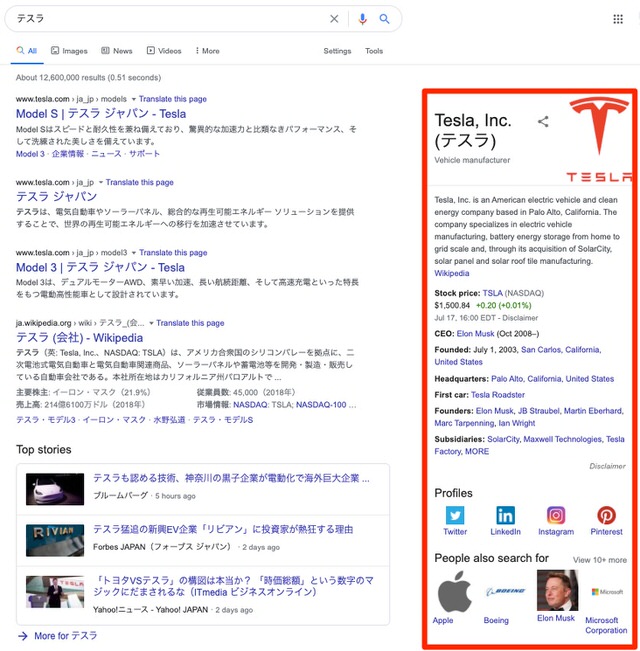Open search Tools
Screen dimensions: 640x651
point(374,51)
